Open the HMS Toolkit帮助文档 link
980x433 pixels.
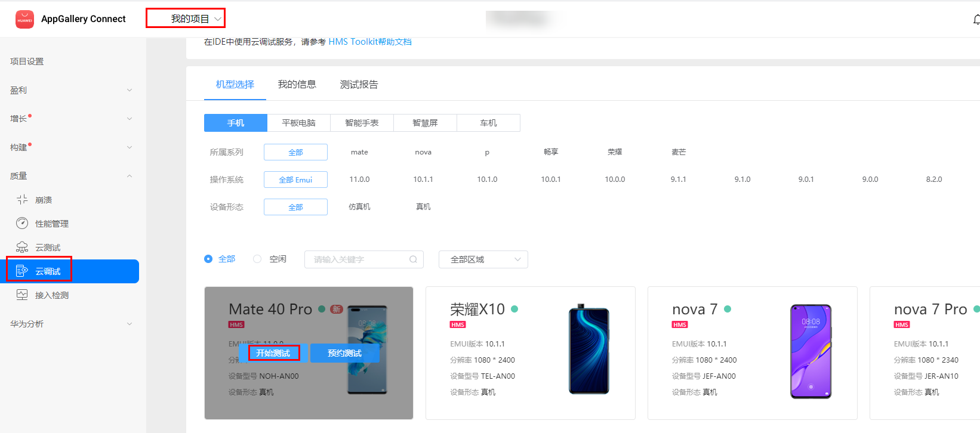370,42
